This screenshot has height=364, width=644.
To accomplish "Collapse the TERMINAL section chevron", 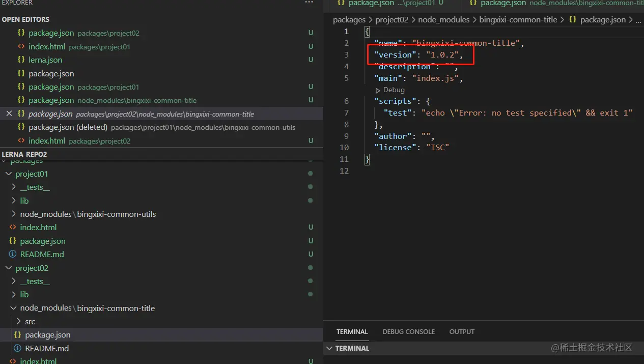I will (329, 348).
